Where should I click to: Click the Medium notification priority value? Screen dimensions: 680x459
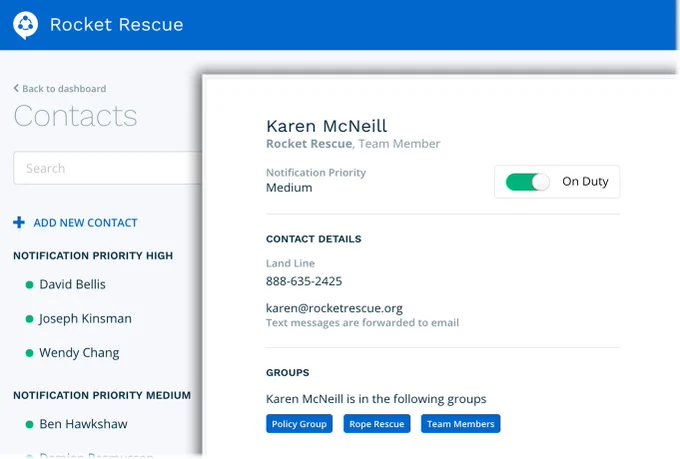click(289, 187)
